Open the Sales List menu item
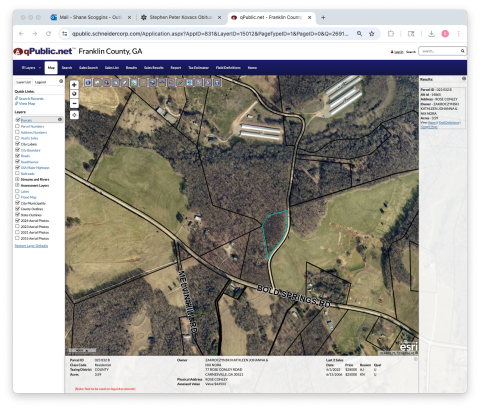Screen dimensions: 480x409 (112, 68)
